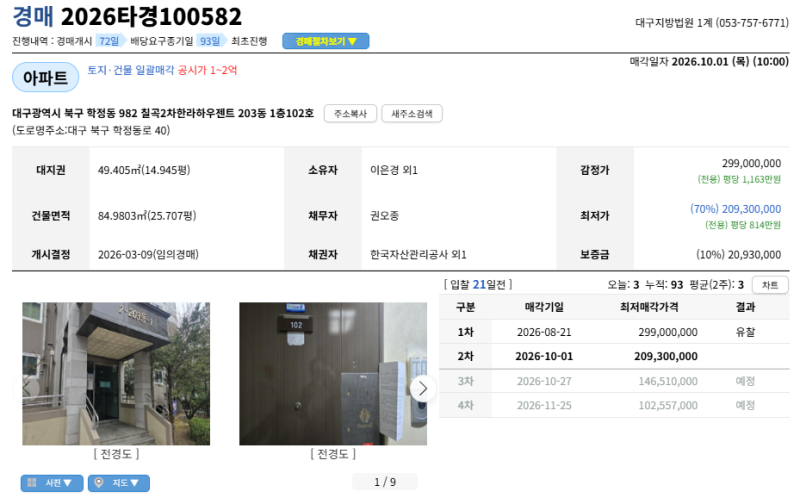Click the 공시가 1~2억 label

[207, 70]
